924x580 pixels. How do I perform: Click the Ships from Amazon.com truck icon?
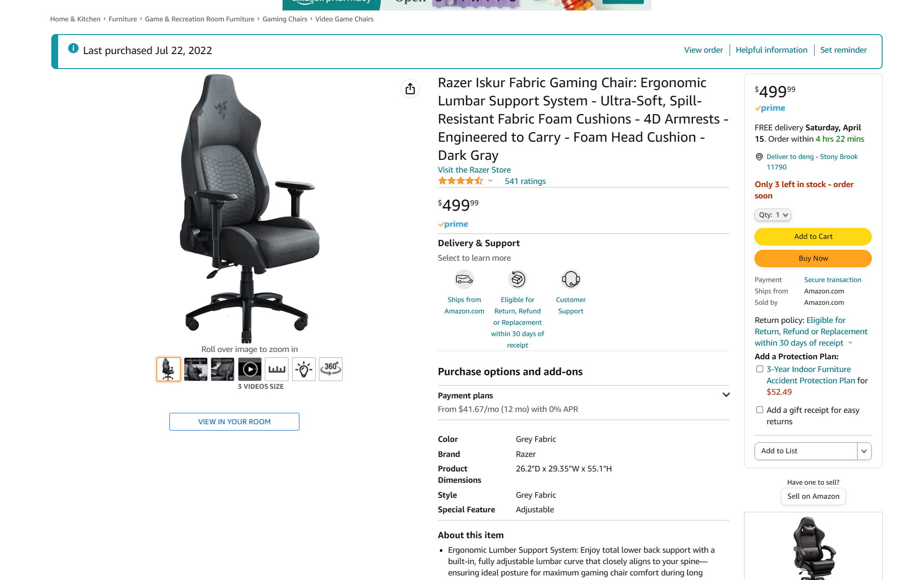[x=464, y=279]
